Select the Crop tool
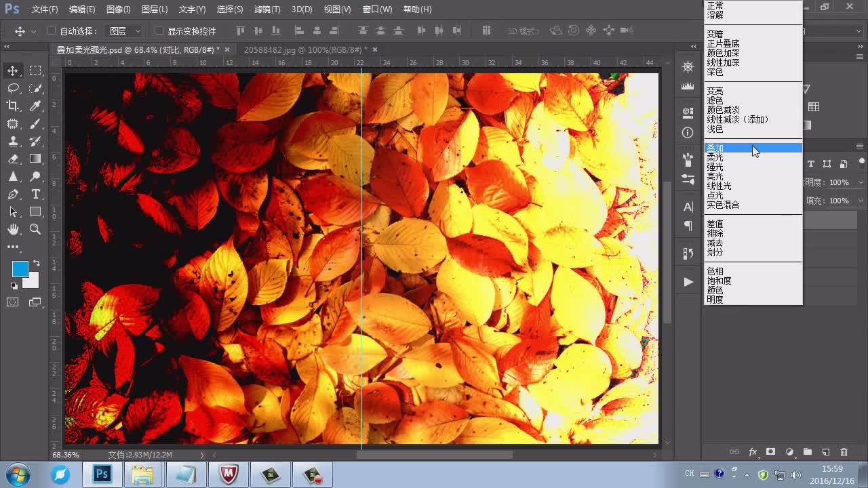Screen dimensions: 868x488 click(13, 106)
